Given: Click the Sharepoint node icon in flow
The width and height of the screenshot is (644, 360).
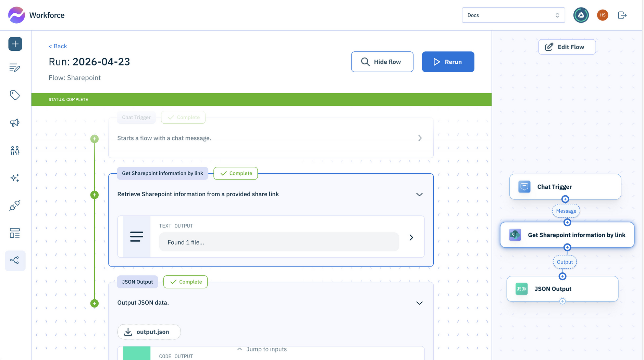Looking at the screenshot, I should coord(515,235).
